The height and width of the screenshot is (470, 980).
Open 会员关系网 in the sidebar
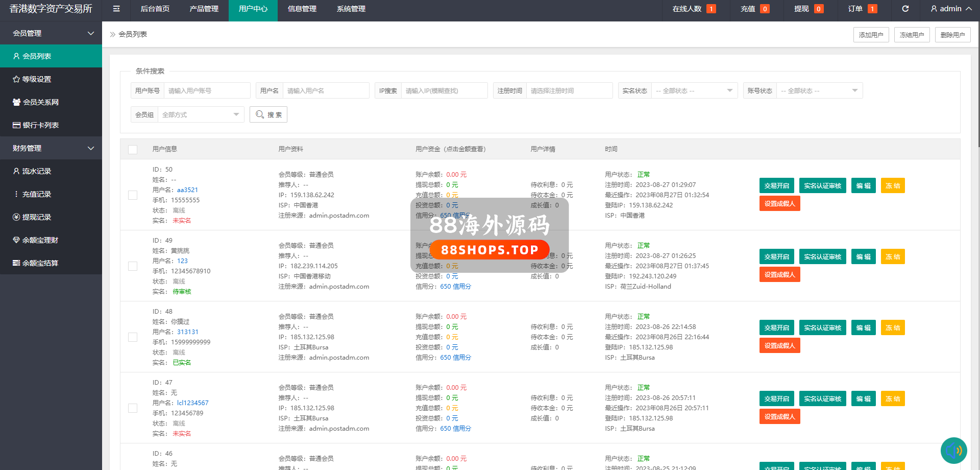40,102
